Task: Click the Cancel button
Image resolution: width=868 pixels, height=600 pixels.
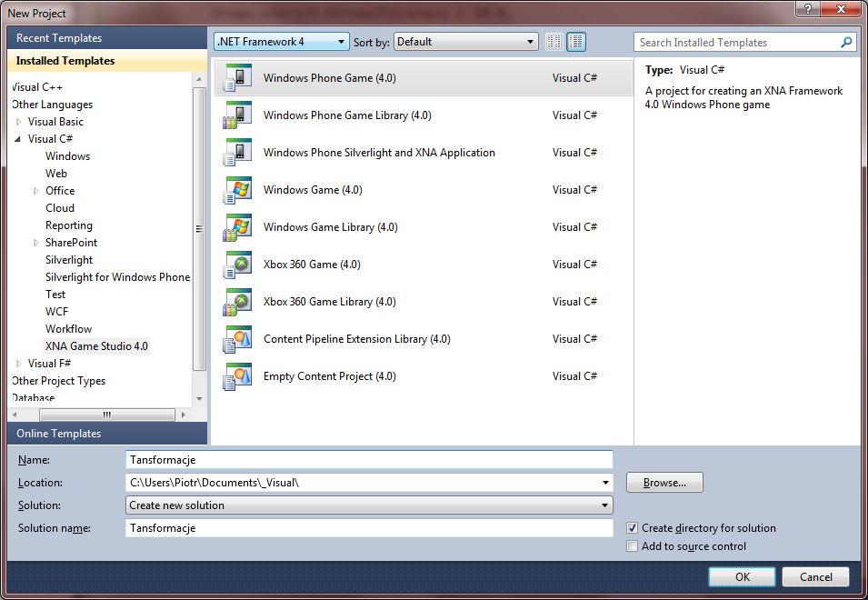Action: [815, 576]
